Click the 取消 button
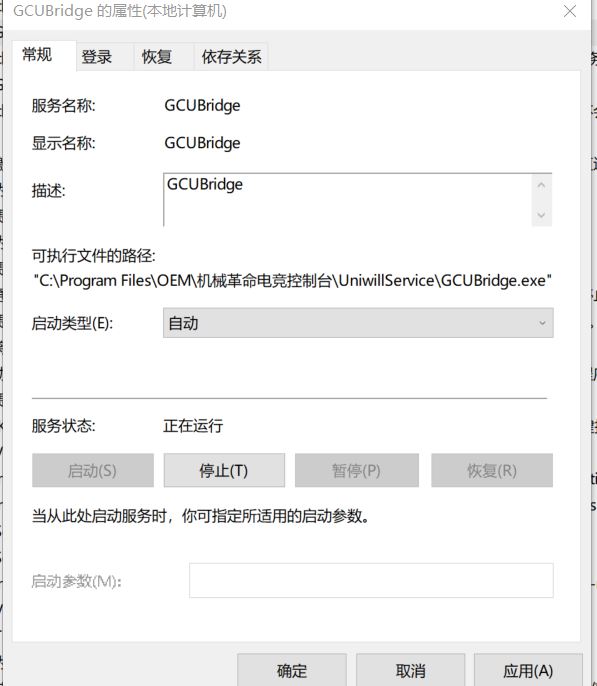Screen dimensions: 597x686 click(x=410, y=670)
